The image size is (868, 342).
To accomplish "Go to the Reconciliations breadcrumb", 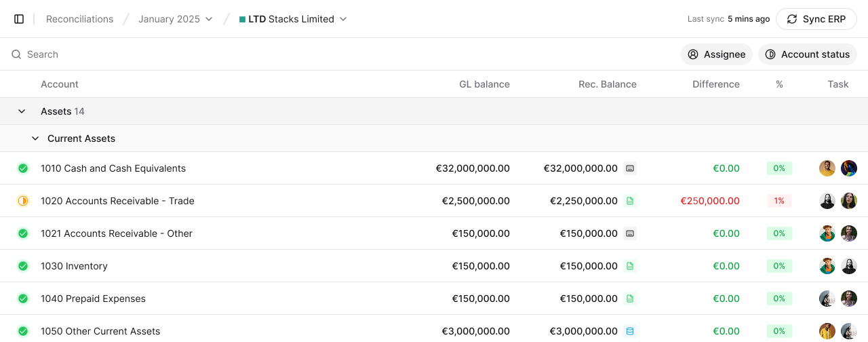I will point(79,19).
